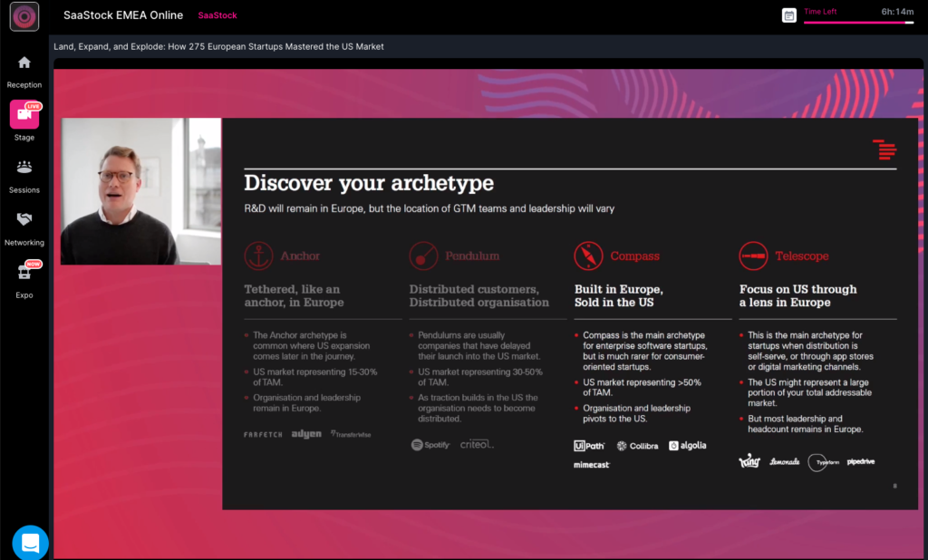Click the Spotify logo on slide

coord(430,445)
